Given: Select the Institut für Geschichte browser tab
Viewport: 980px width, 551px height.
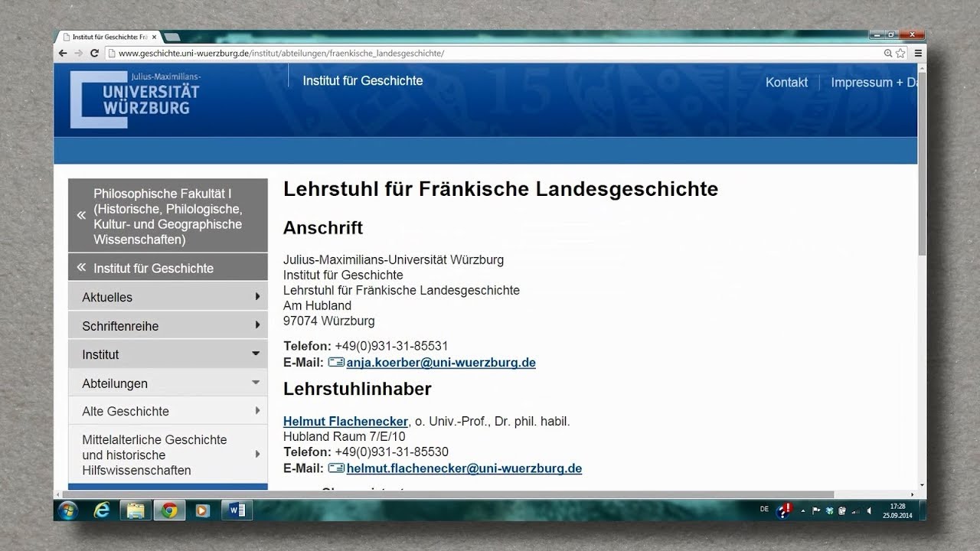Looking at the screenshot, I should (108, 37).
